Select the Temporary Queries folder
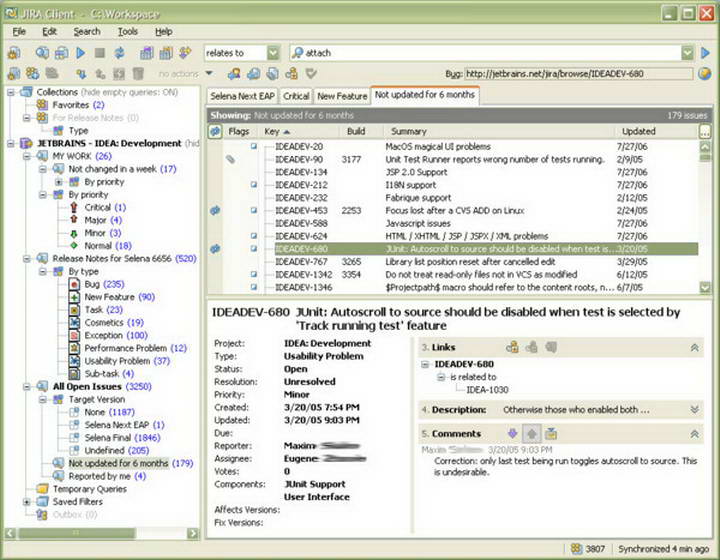This screenshot has width=720, height=560. point(90,489)
